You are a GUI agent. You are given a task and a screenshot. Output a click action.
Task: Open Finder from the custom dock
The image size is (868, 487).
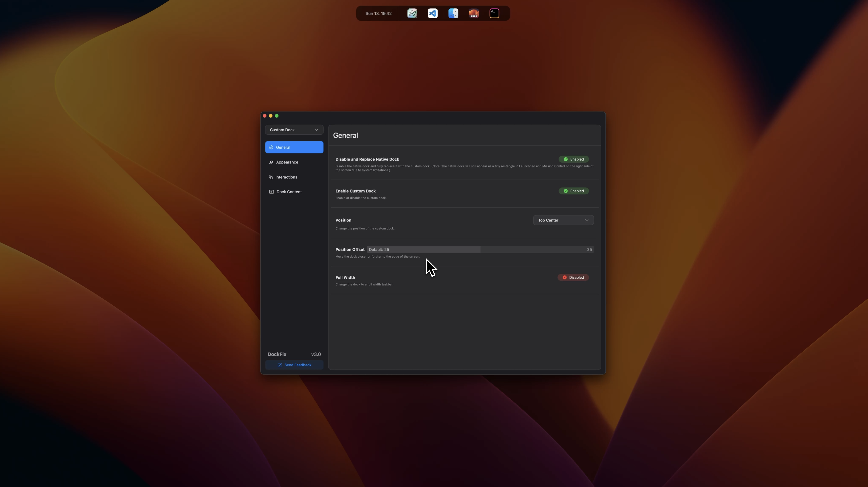point(453,14)
